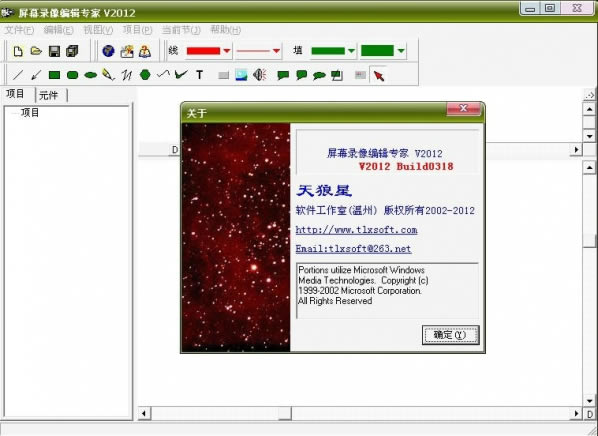Insert picture with the image icon
Viewport: 598px width, 436px height.
click(241, 75)
